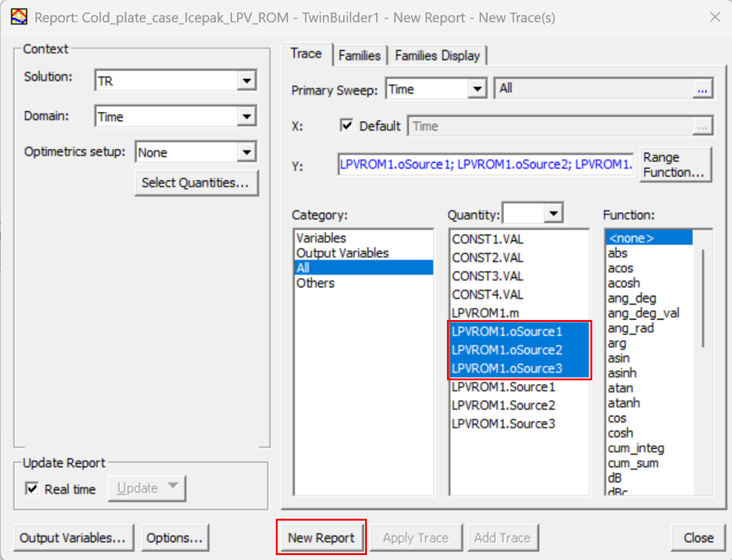This screenshot has height=560, width=732.
Task: Select cum_integ function
Action: (650, 448)
